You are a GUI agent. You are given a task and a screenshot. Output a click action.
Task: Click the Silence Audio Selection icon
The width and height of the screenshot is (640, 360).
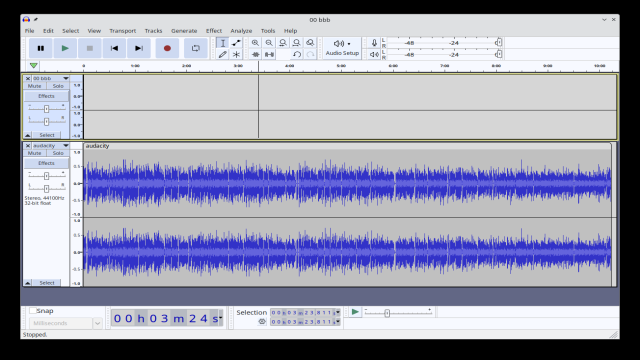pos(269,54)
